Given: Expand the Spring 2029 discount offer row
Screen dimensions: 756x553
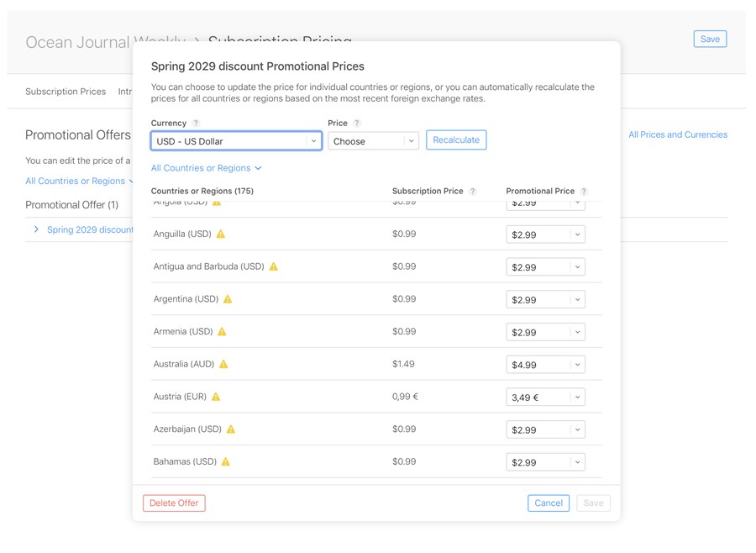Looking at the screenshot, I should coord(36,229).
